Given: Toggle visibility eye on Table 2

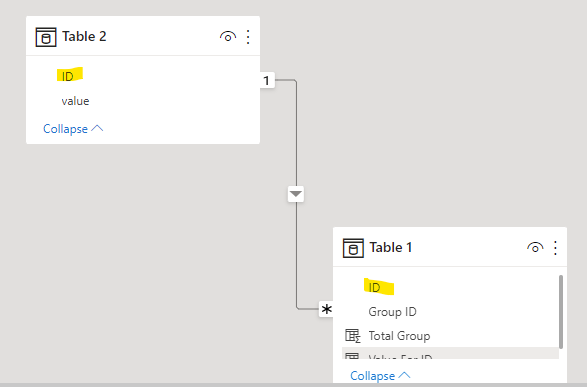Looking at the screenshot, I should pyautogui.click(x=228, y=37).
